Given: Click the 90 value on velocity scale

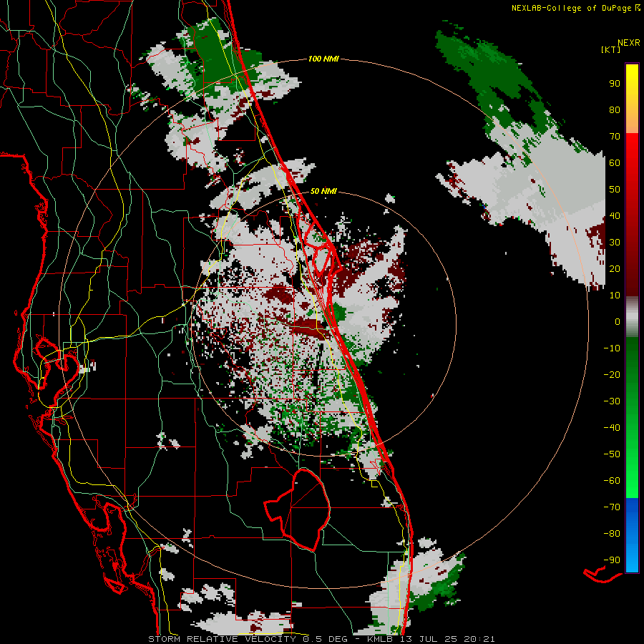Looking at the screenshot, I should (x=615, y=84).
